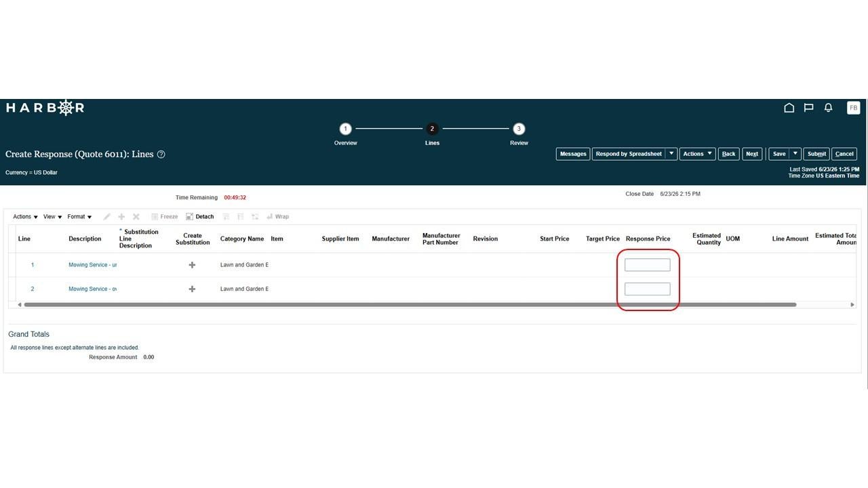Expand the Respond by Spreadsheet arrow

pyautogui.click(x=671, y=154)
